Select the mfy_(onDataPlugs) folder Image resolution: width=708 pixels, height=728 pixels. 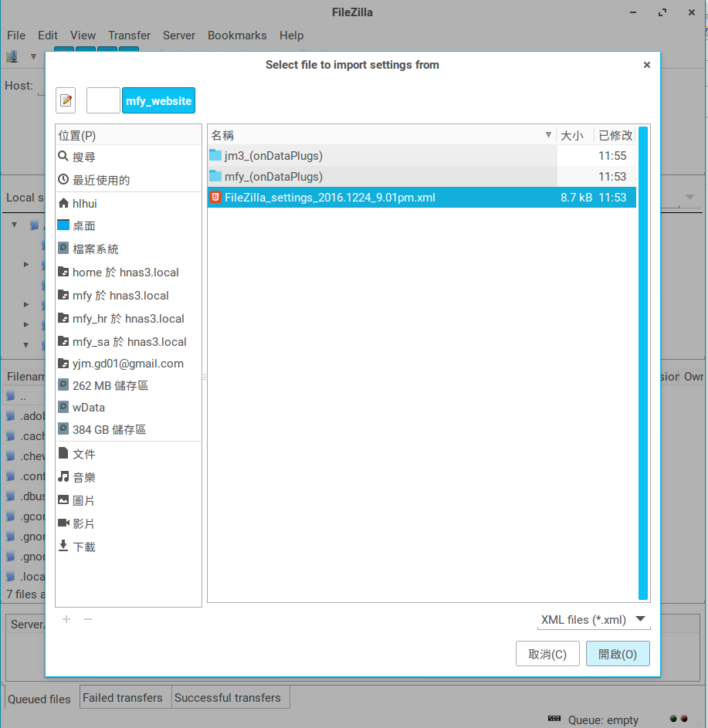273,176
